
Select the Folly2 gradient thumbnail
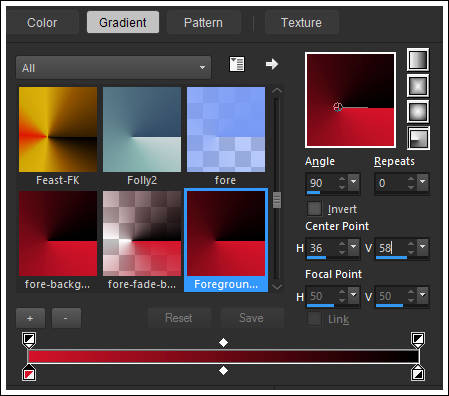click(x=142, y=129)
